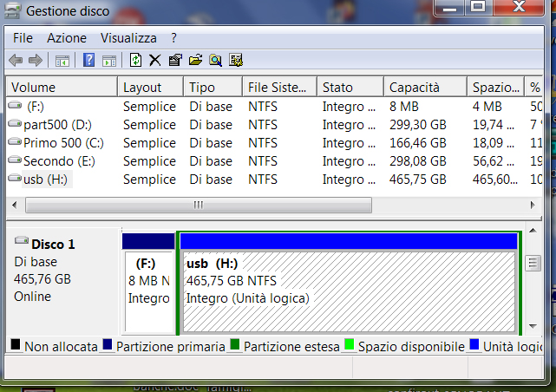The image size is (556, 392).
Task: Select the Primo 500 (C:) volume row
Action: point(274,143)
